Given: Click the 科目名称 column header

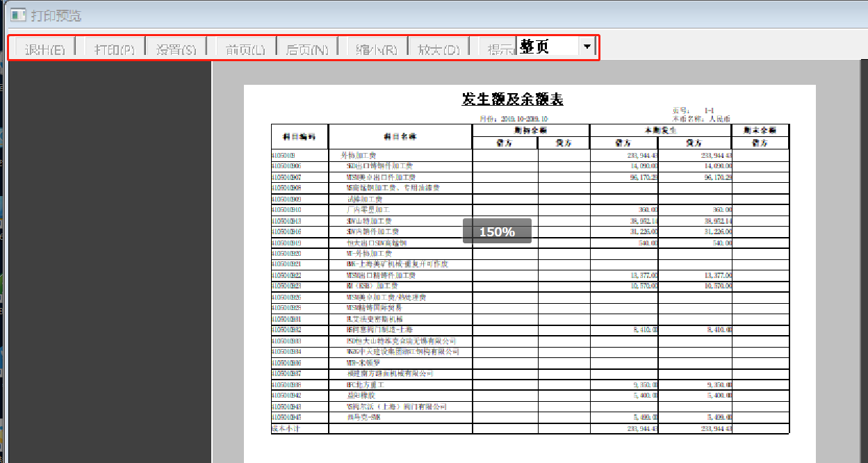Looking at the screenshot, I should [x=400, y=136].
